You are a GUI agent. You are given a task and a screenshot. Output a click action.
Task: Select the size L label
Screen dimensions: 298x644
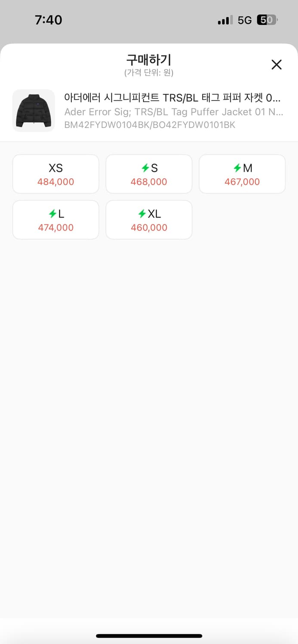61,214
